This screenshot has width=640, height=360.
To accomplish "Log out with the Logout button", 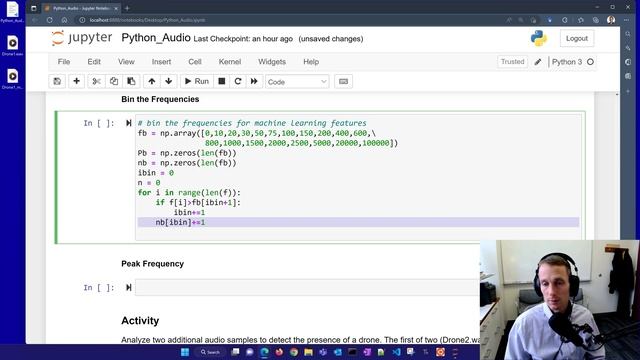I will tap(577, 38).
